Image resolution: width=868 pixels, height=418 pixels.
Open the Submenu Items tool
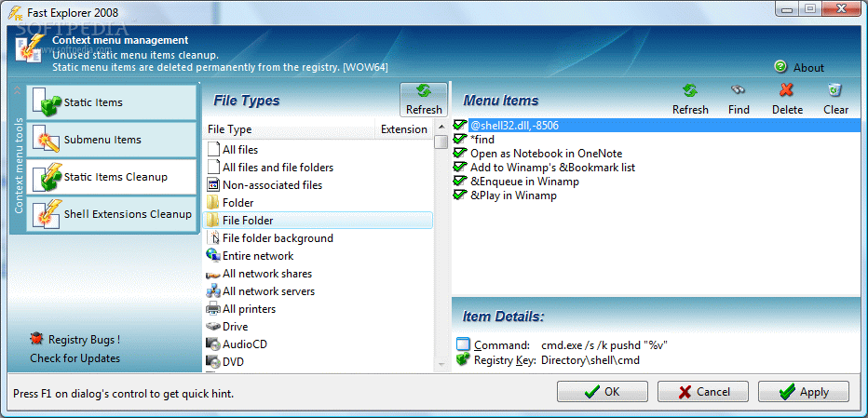(111, 140)
